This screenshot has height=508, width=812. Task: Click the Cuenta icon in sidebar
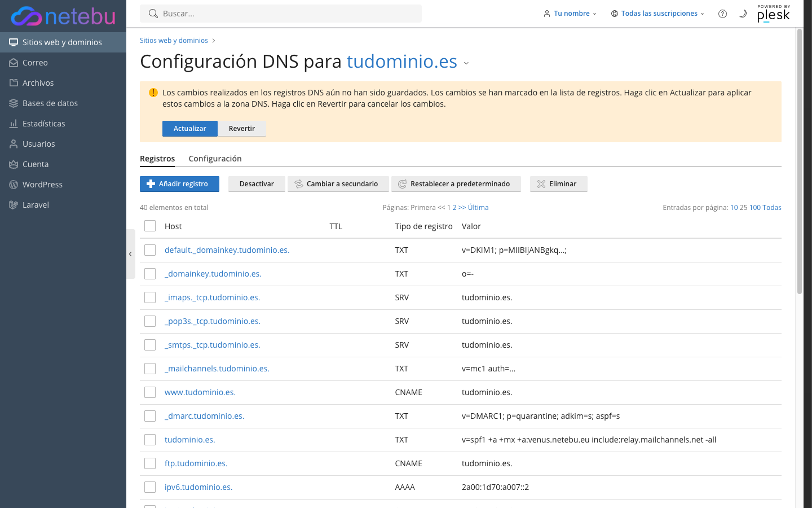pos(14,164)
